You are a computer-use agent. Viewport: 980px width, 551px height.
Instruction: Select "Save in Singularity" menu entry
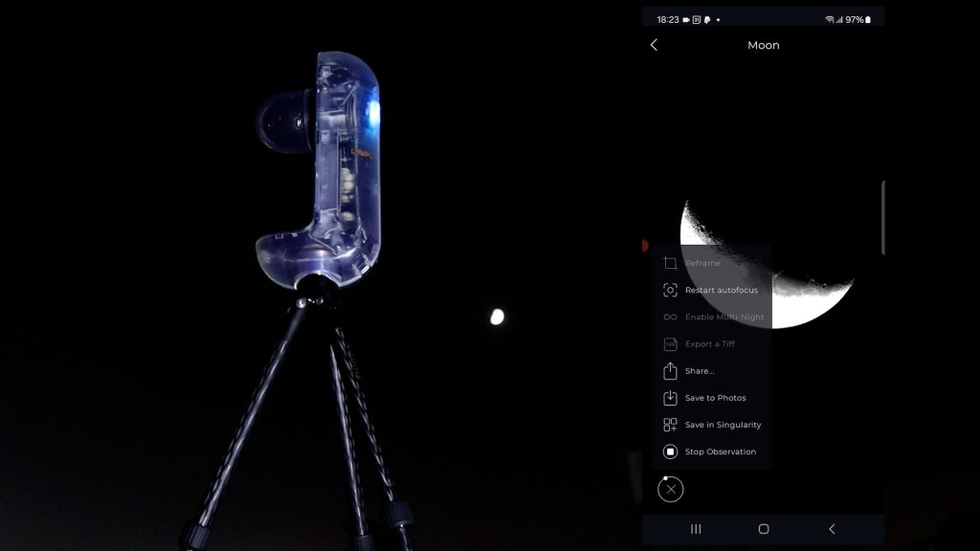click(x=723, y=425)
